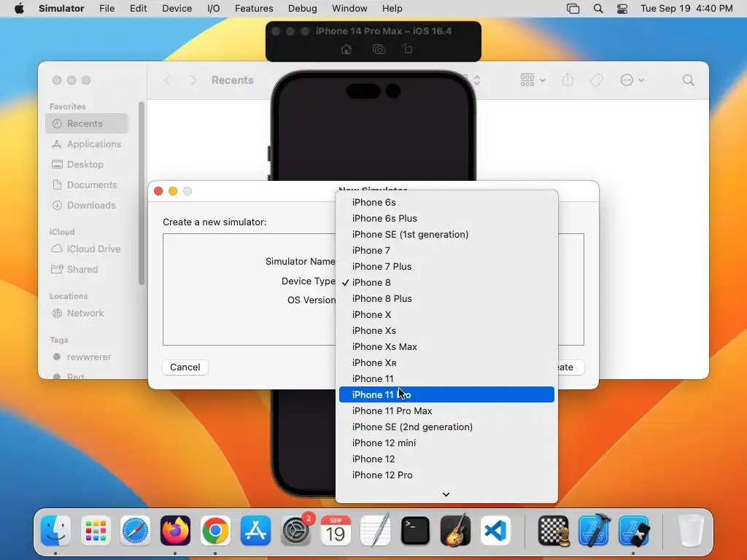Go back in Finder window
Viewport: 747px width, 560px height.
pos(167,80)
